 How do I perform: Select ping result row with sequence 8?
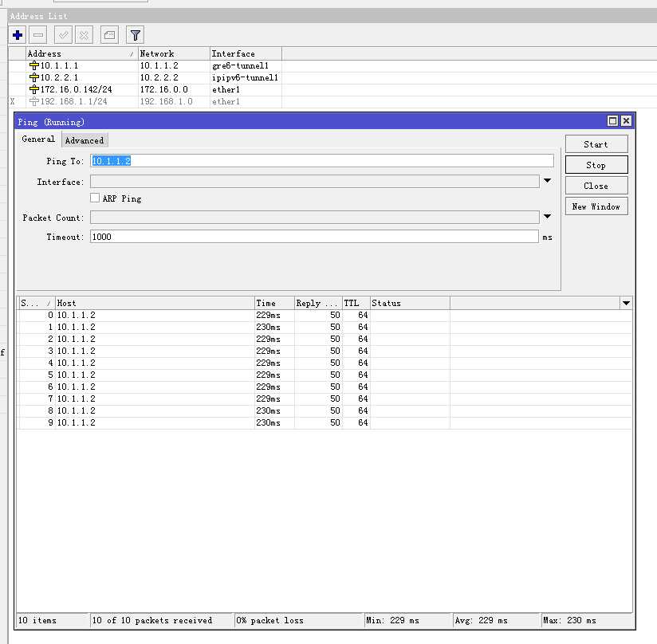tap(325, 410)
